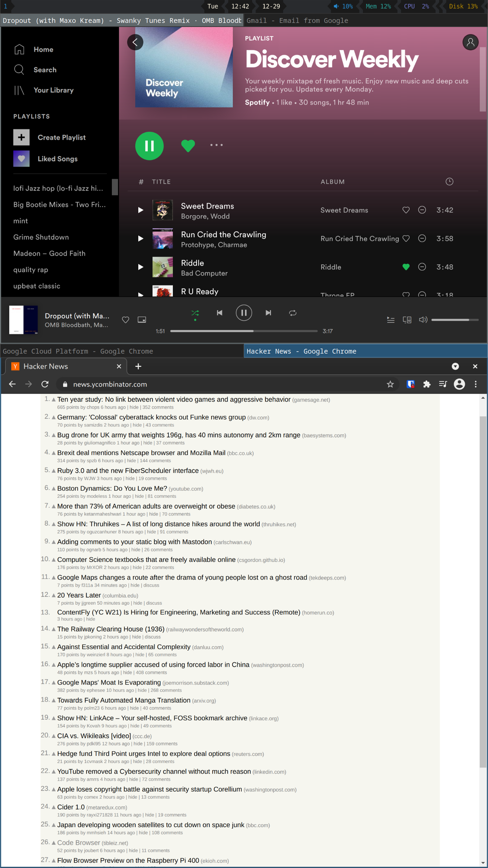
Task: Open the Chrome extensions puzzle icon
Action: 427,384
